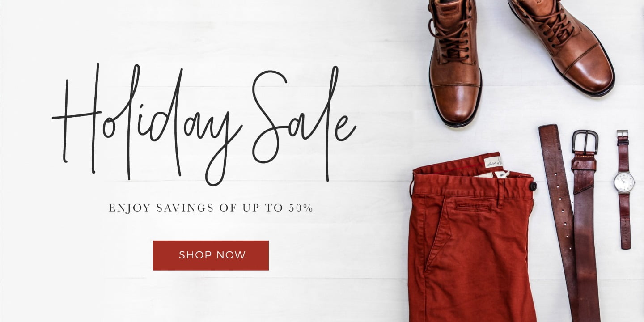Click the dark button on the pants waistband
This screenshot has height=322, width=644.
pos(533,186)
